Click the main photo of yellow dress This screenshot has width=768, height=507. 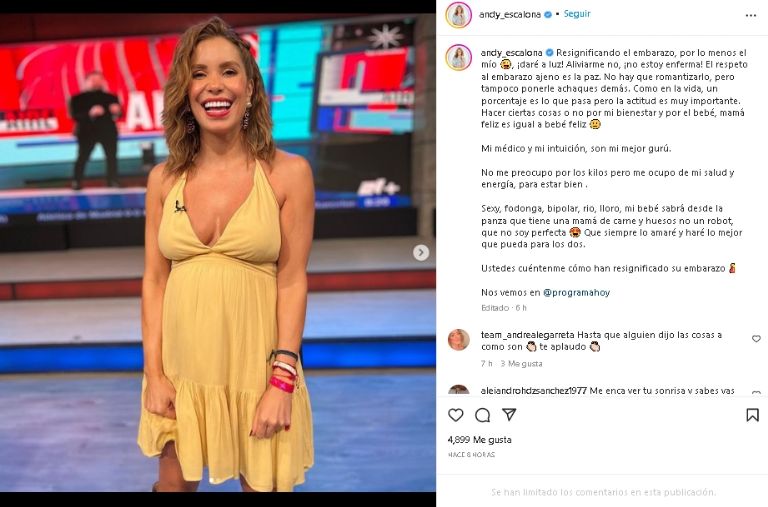coord(217,252)
